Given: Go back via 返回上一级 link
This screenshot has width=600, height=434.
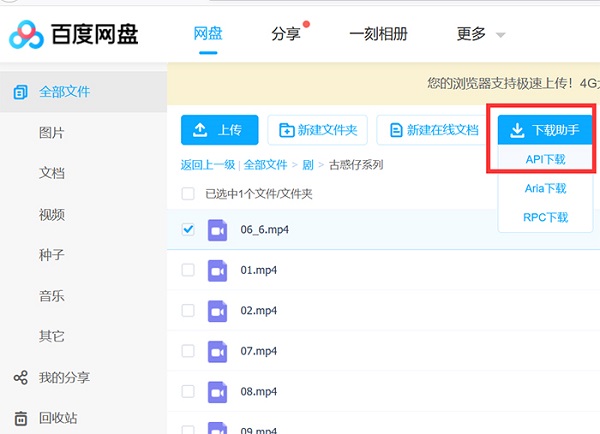Looking at the screenshot, I should pyautogui.click(x=208, y=165).
